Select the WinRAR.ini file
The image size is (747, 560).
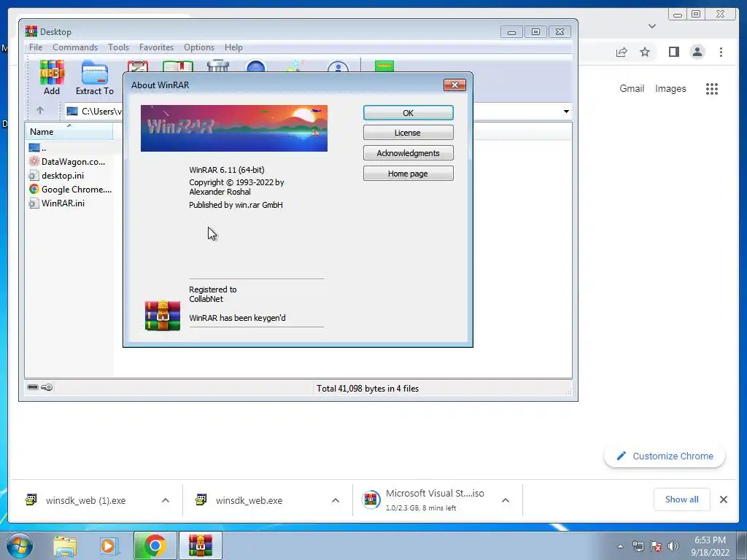(57, 203)
